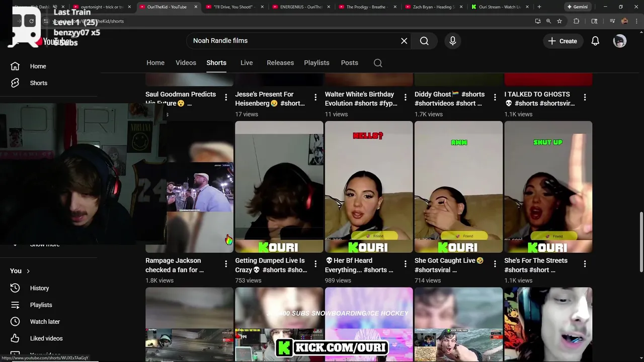Open the Create upload menu
The image size is (644, 362).
562,41
